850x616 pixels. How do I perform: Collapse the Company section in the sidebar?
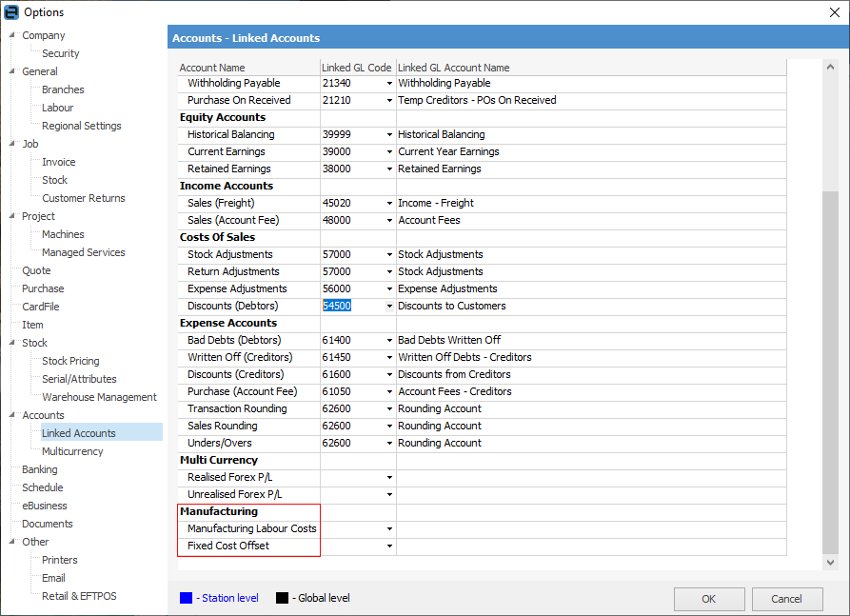click(10, 35)
